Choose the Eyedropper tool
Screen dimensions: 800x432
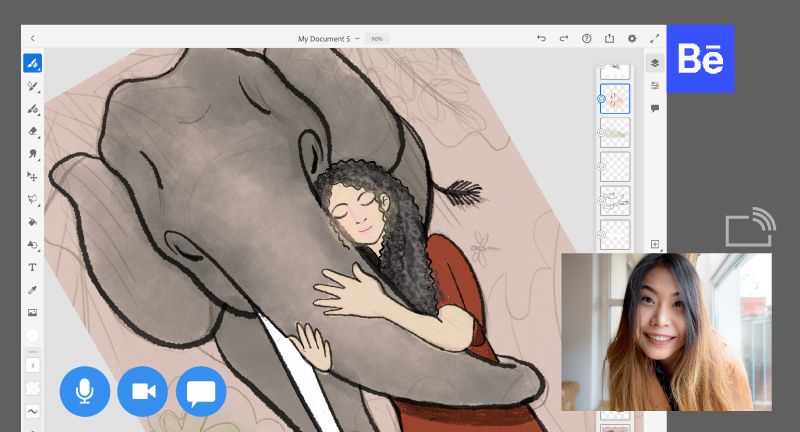32,290
